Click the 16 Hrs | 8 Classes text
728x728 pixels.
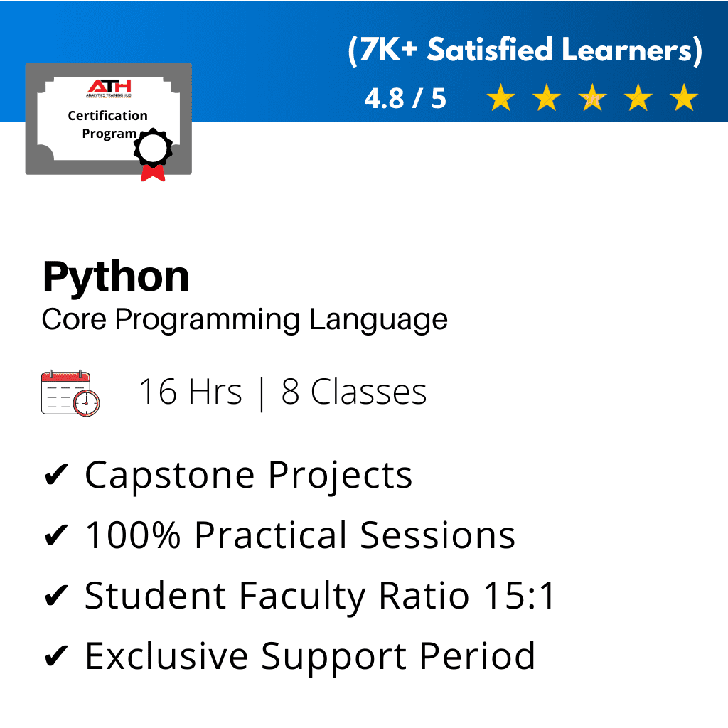click(282, 392)
